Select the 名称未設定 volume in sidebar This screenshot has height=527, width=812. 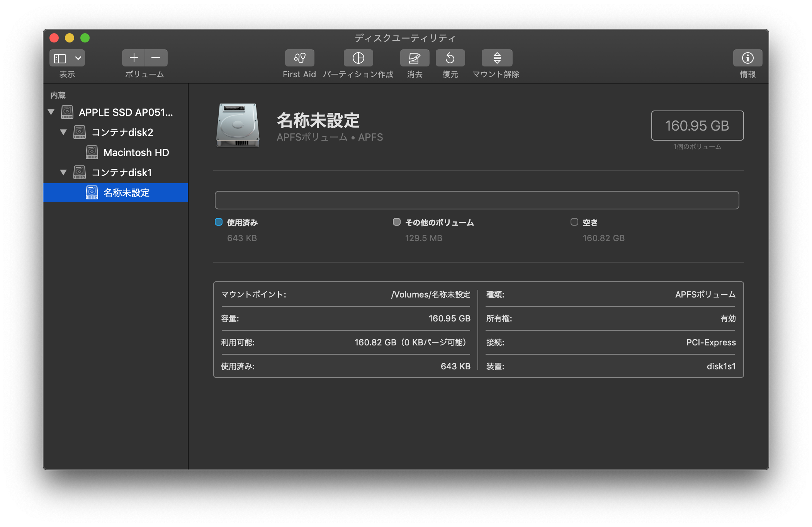click(126, 192)
